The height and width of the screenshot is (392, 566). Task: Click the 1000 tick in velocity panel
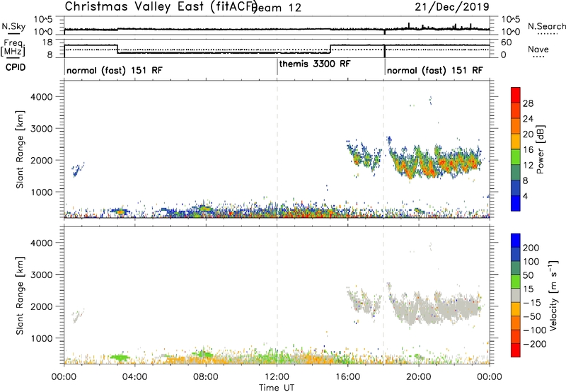pos(42,338)
